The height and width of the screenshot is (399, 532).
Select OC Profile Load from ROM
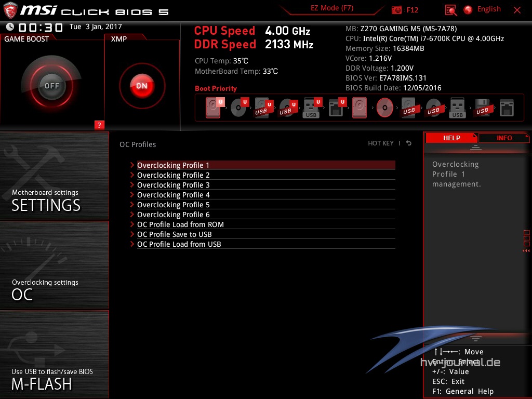point(266,224)
